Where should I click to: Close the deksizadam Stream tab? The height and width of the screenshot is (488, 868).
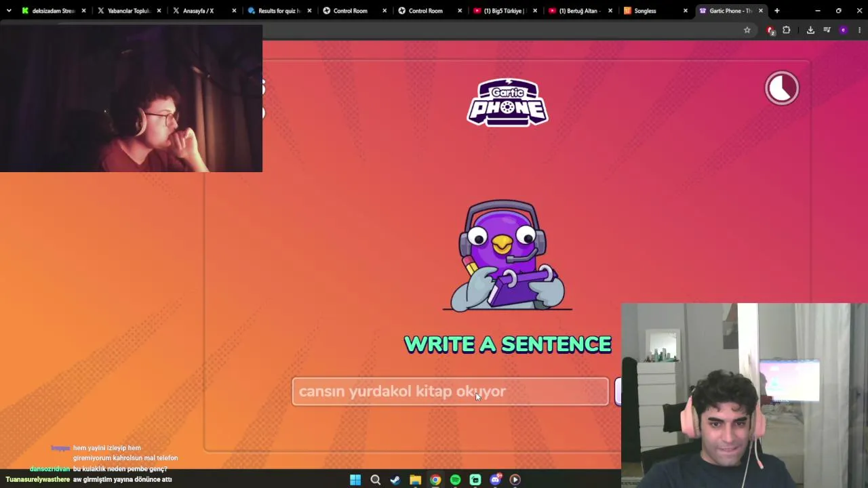pos(84,11)
